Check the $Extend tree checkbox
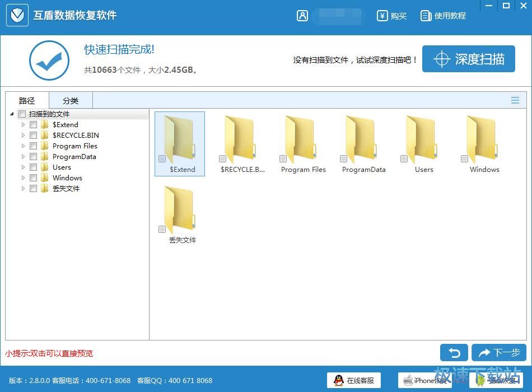 tap(33, 124)
